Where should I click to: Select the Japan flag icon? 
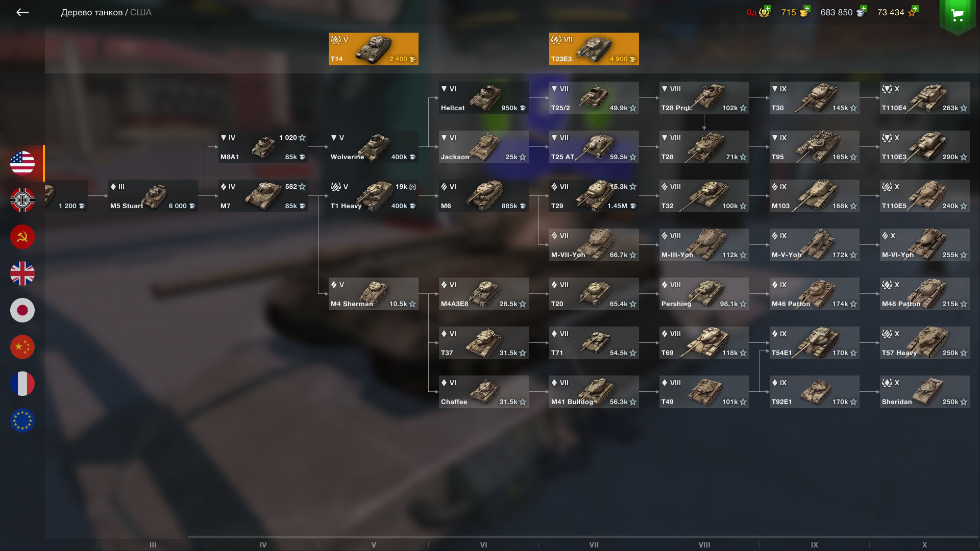pyautogui.click(x=22, y=310)
